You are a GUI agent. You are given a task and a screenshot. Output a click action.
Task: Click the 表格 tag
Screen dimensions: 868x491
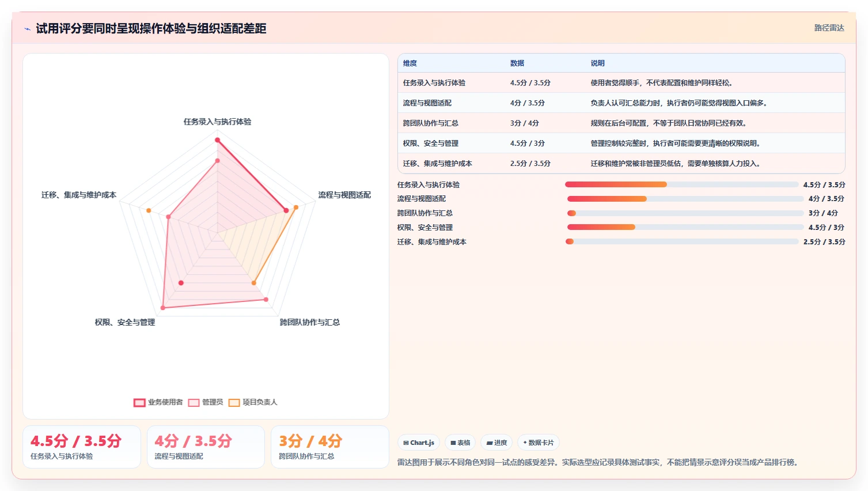pyautogui.click(x=460, y=443)
